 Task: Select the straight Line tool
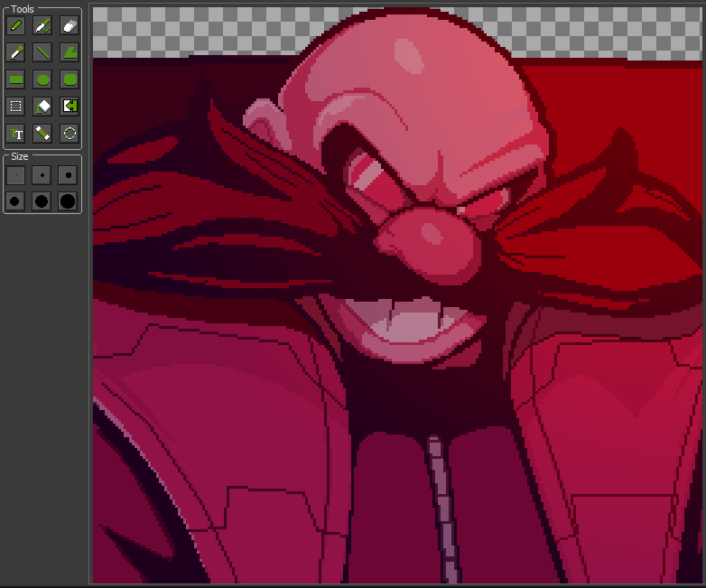42,52
